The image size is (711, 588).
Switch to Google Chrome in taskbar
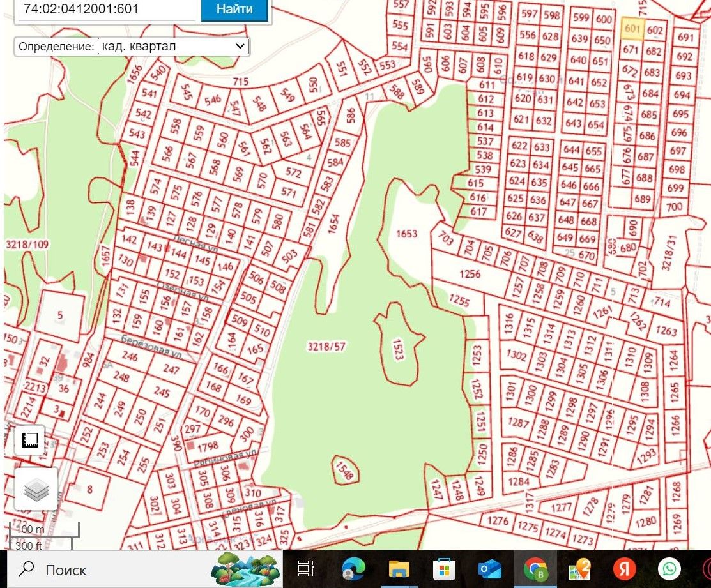pos(535,569)
